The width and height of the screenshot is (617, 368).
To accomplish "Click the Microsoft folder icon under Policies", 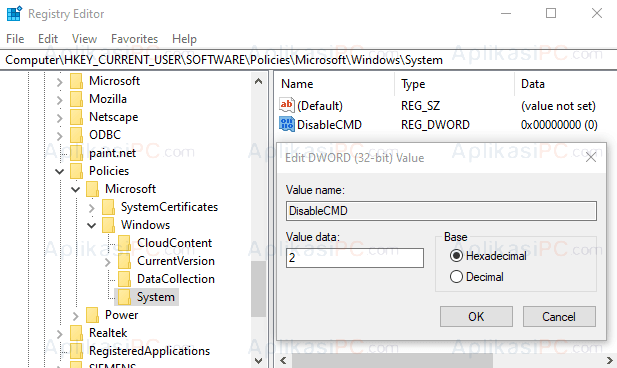I will click(92, 189).
